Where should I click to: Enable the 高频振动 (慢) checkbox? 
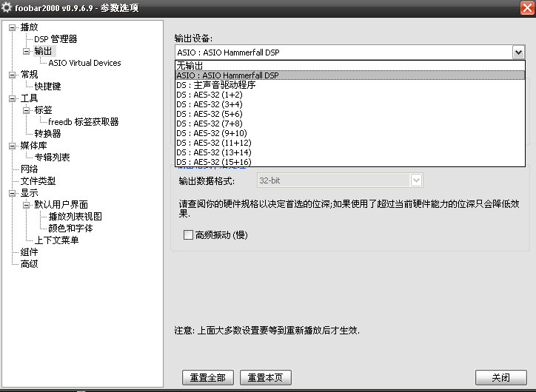click(x=188, y=234)
